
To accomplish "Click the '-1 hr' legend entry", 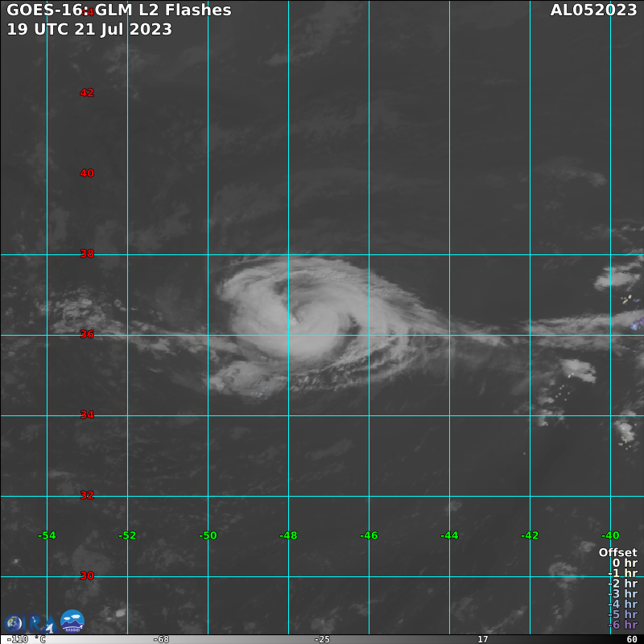I will [622, 573].
